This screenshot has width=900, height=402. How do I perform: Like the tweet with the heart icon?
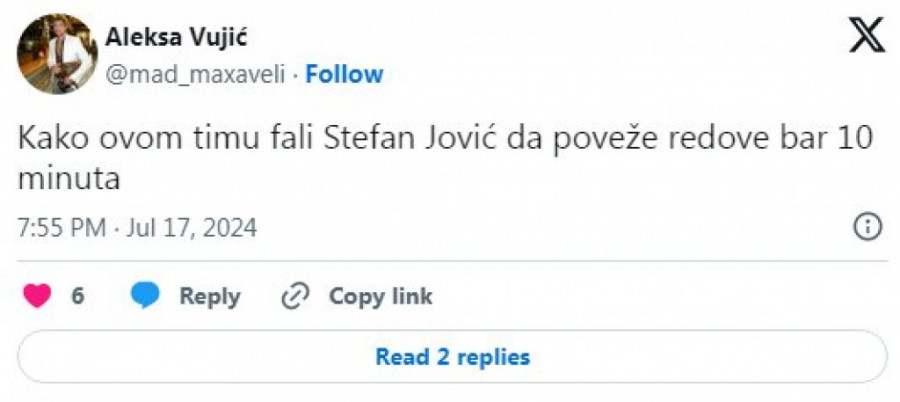coord(36,296)
